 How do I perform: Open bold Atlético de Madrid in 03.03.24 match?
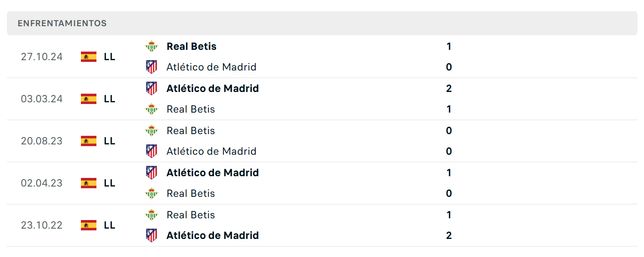pyautogui.click(x=213, y=89)
